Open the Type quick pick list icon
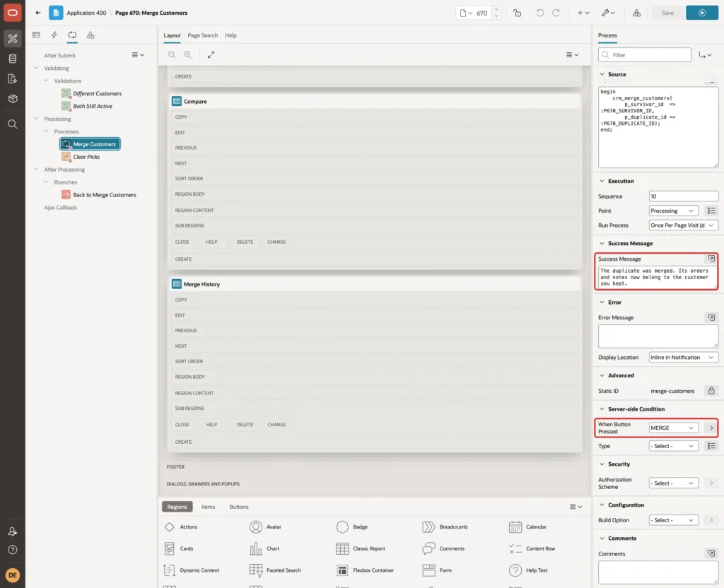This screenshot has height=588, width=724. coord(711,446)
